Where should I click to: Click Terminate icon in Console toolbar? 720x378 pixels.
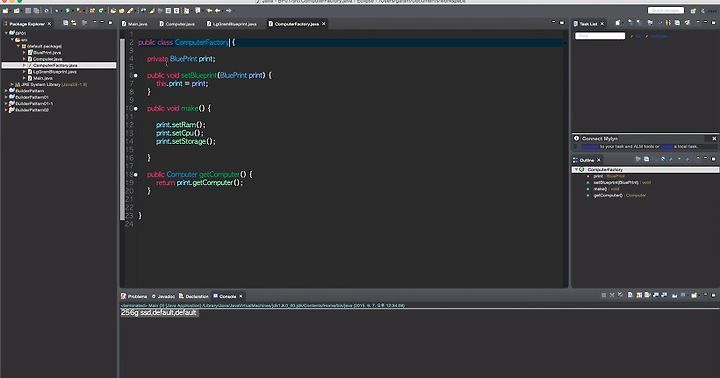click(603, 295)
